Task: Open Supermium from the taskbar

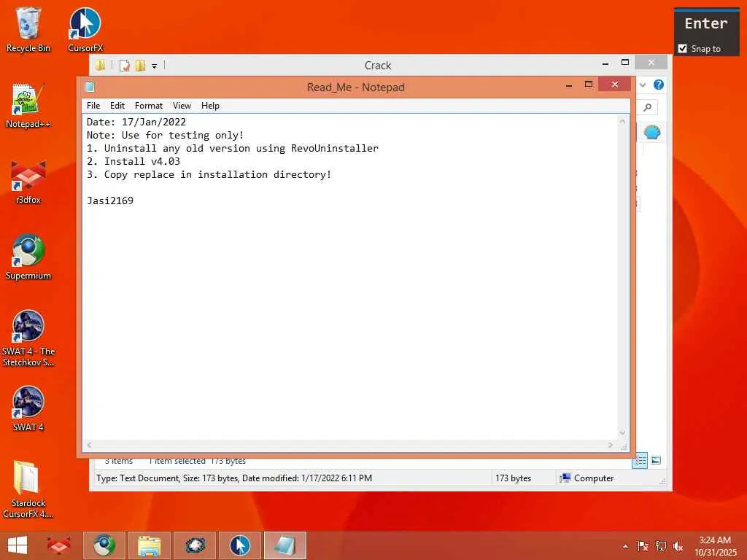Action: [x=104, y=545]
